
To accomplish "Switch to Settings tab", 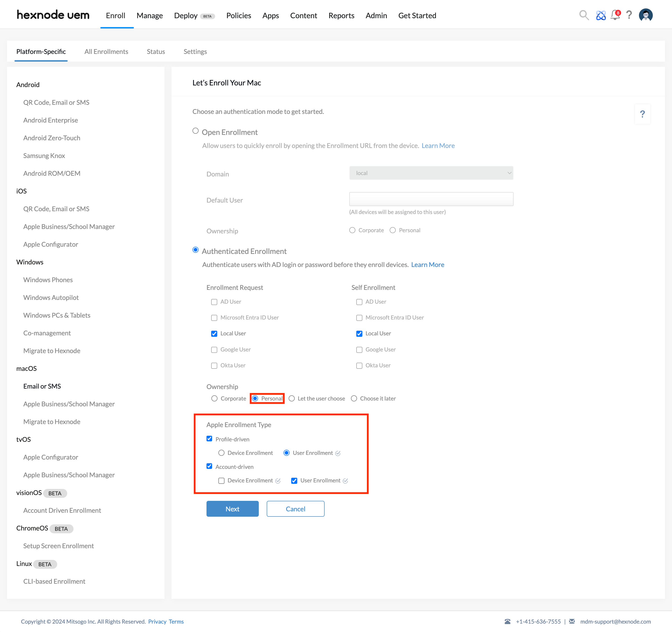I will tap(195, 51).
